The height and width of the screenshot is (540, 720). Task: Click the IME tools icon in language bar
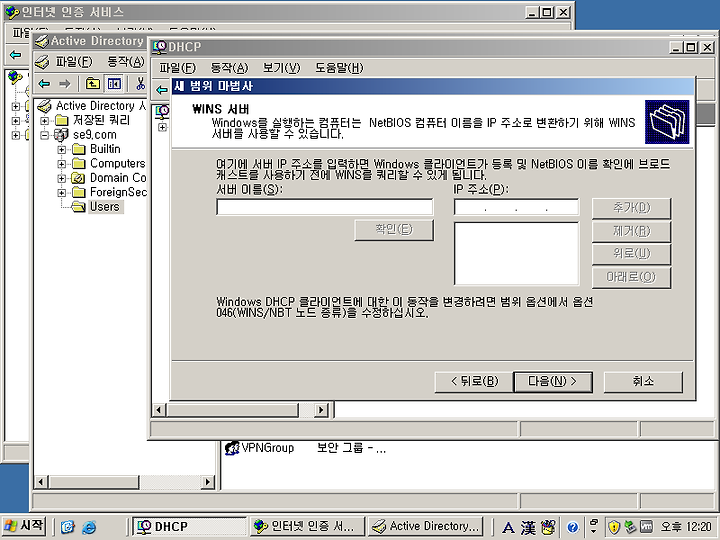point(548,527)
